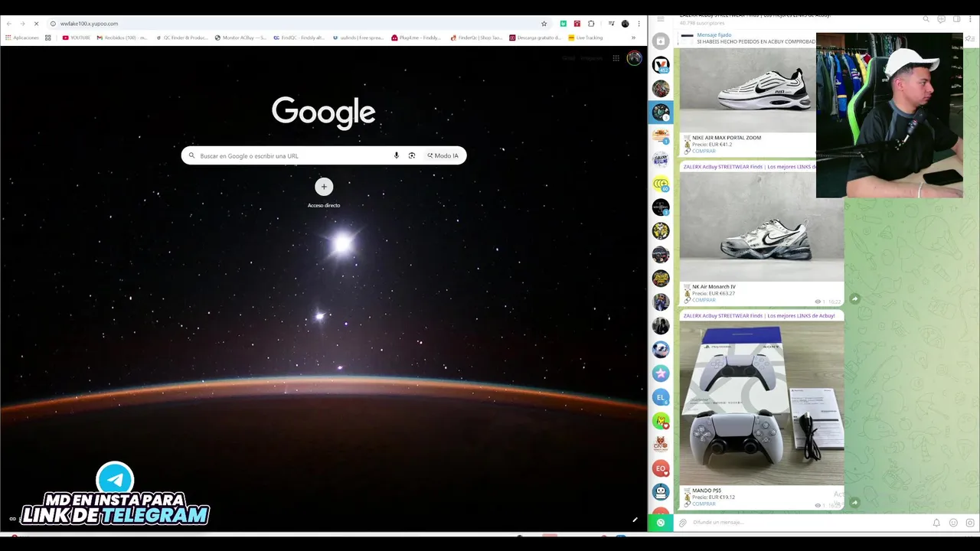Open the Google account avatar on the page
The image size is (980, 551).
(634, 58)
